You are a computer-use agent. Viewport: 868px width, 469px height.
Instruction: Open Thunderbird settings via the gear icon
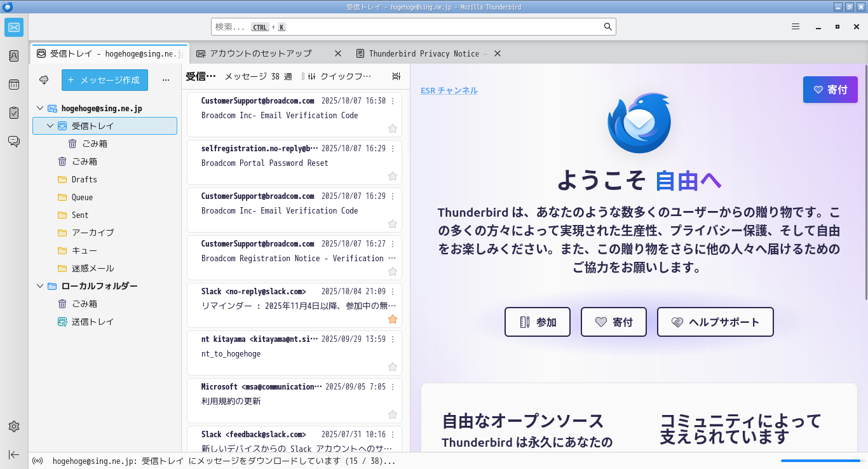pyautogui.click(x=14, y=426)
